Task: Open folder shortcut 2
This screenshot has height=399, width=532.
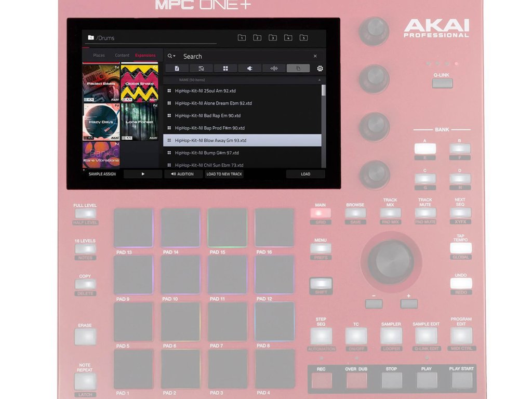Action: point(257,37)
